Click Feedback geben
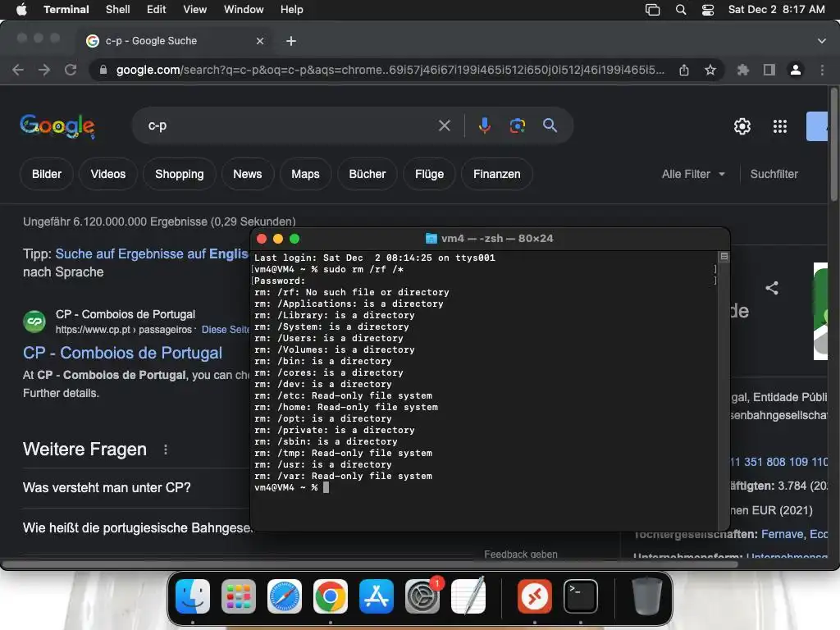Screen dimensions: 840x630 pos(521,555)
